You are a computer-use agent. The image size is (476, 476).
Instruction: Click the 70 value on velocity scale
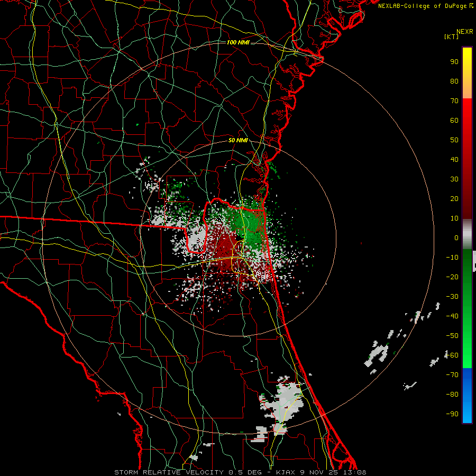[x=454, y=101]
